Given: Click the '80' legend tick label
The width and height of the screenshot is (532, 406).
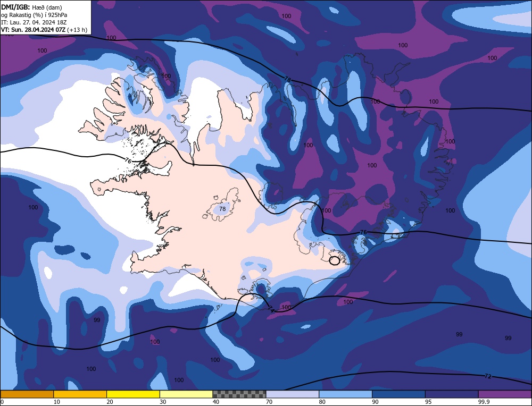Looking at the screenshot, I should (322, 402).
